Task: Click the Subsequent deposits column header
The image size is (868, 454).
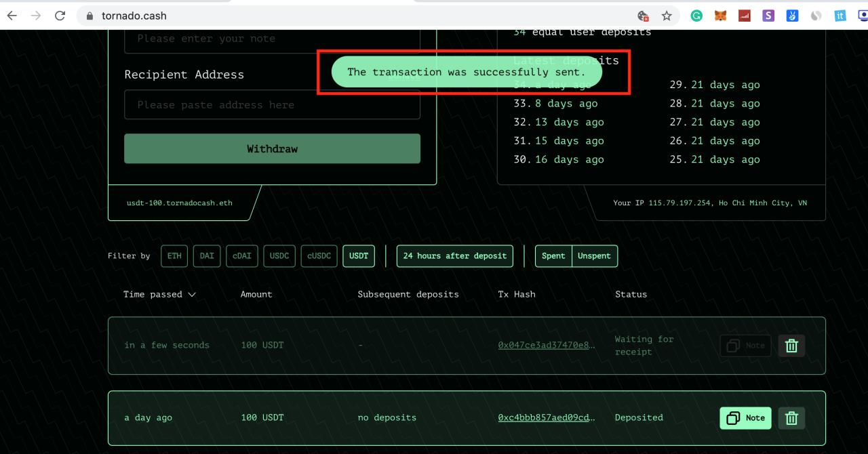Action: click(x=408, y=294)
